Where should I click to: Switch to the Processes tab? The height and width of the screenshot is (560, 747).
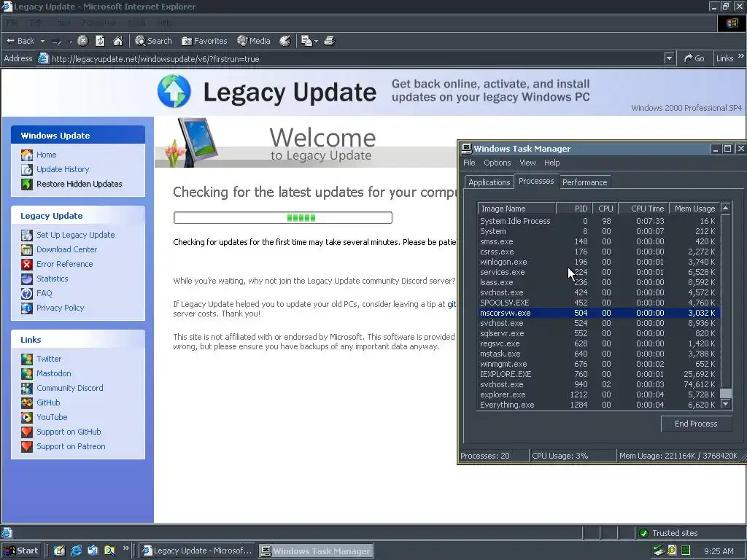click(536, 182)
